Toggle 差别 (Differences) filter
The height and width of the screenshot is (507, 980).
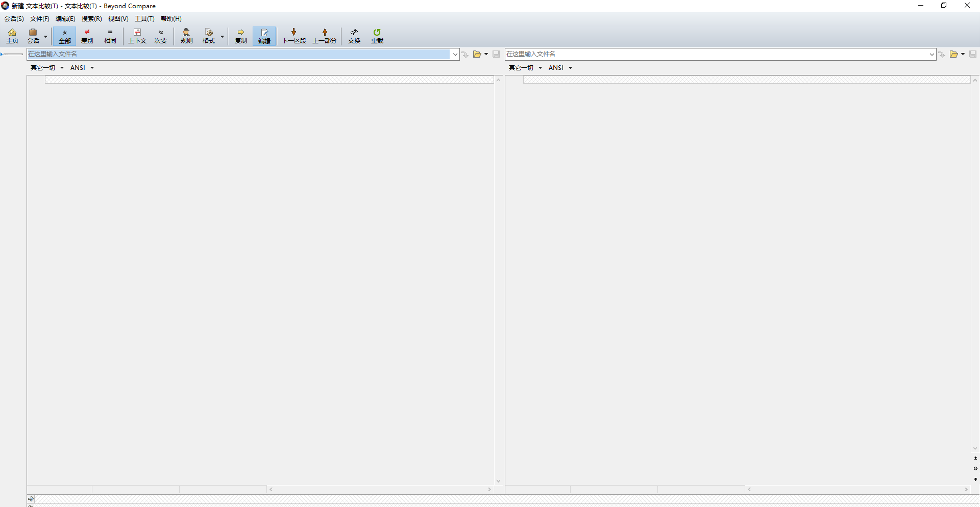coord(87,36)
